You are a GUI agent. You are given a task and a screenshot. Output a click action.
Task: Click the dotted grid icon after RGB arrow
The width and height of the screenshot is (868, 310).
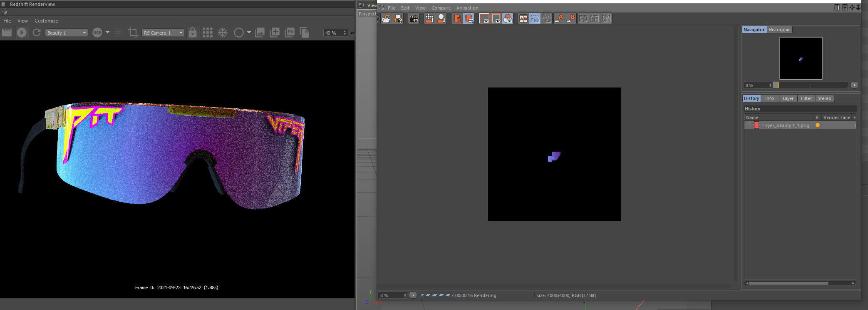pyautogui.click(x=118, y=32)
